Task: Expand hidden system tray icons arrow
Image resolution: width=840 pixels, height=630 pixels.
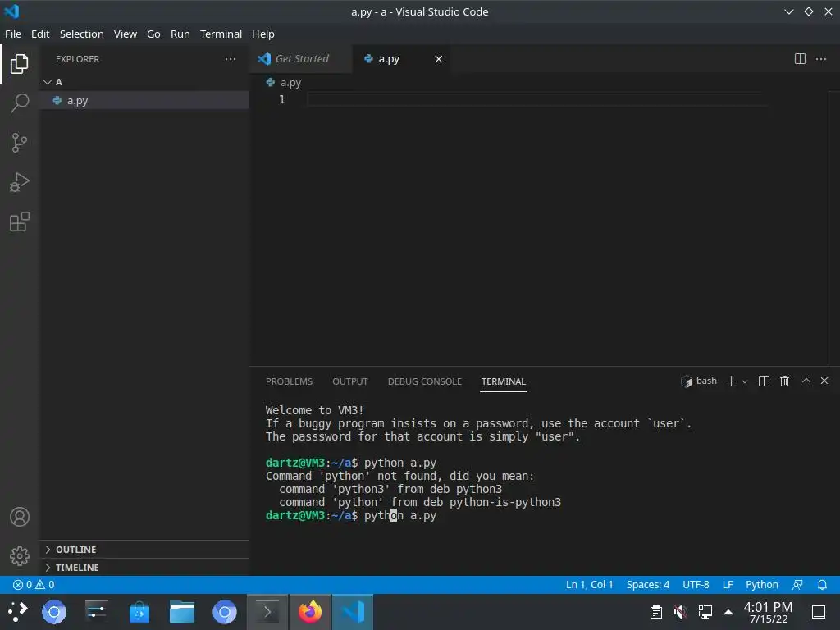Action: tap(728, 612)
